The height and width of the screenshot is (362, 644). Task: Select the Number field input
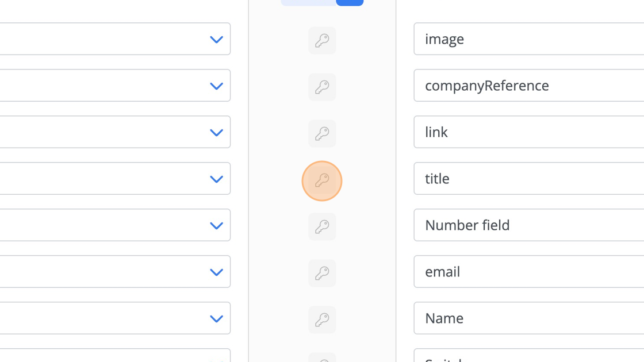[x=529, y=225]
